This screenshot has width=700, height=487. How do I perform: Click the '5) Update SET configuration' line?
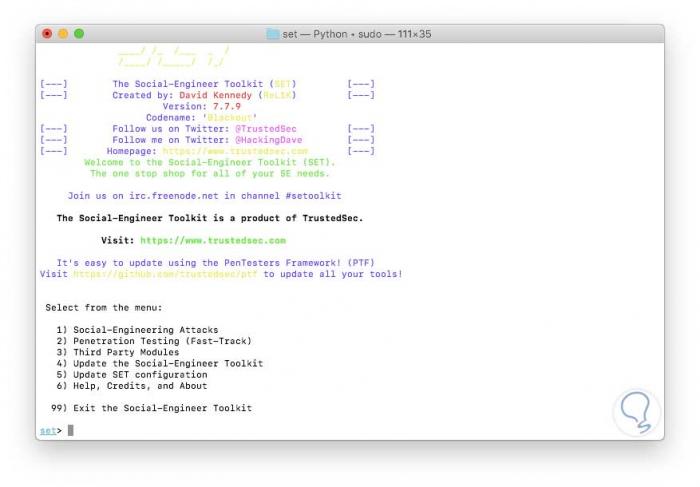point(132,375)
